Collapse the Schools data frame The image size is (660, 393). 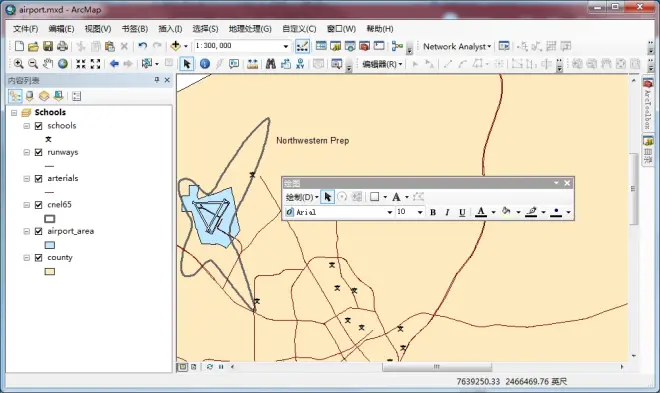(x=14, y=113)
